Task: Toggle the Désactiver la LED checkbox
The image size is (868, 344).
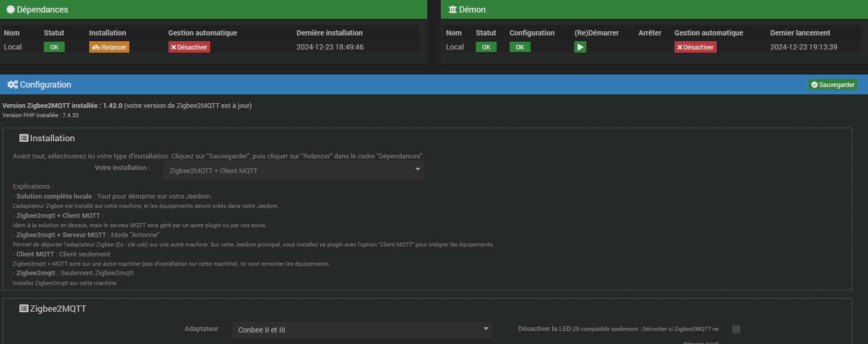Action: [x=736, y=329]
